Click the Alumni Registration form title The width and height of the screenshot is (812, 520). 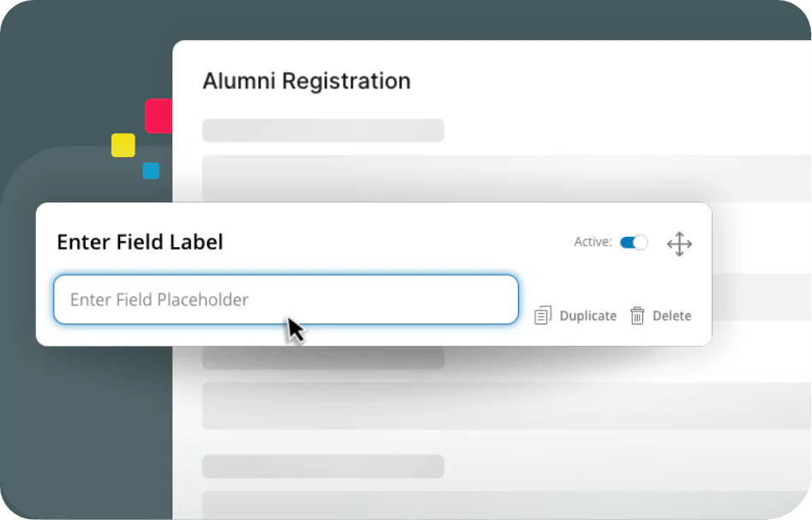coord(306,81)
